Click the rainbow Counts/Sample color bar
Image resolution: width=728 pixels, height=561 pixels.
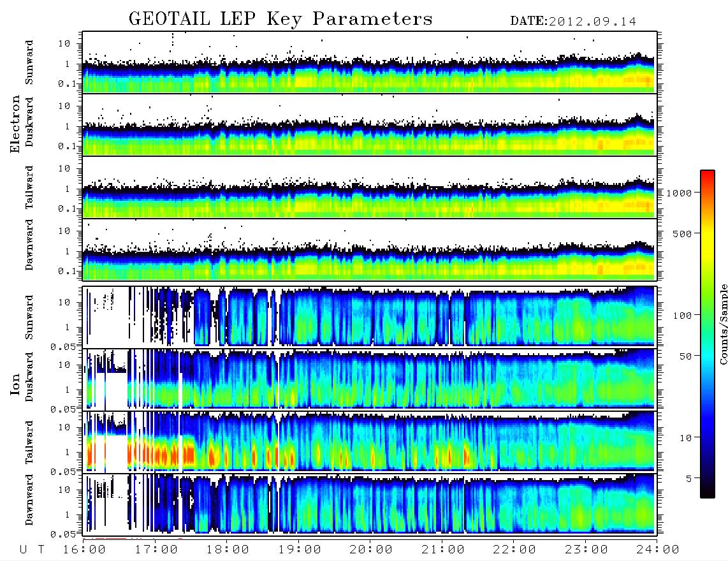708,334
